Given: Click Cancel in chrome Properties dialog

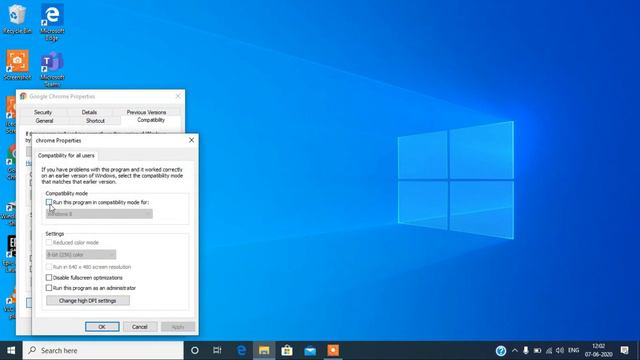Looking at the screenshot, I should [140, 327].
